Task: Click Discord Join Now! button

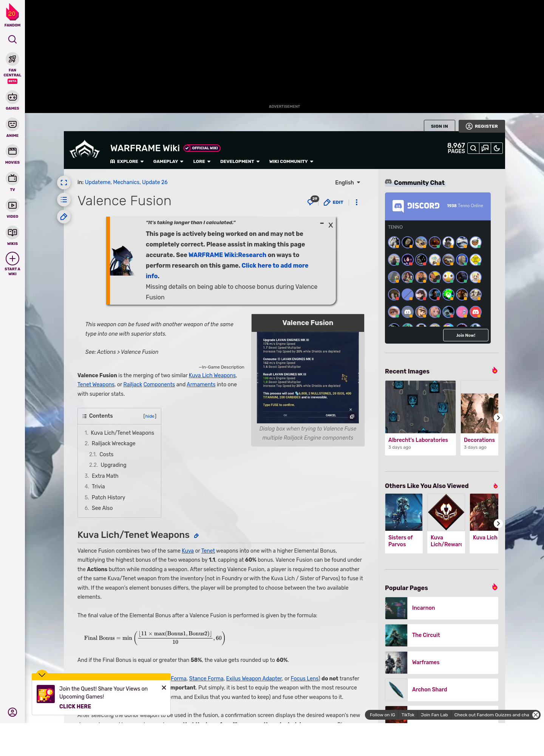Action: point(465,335)
